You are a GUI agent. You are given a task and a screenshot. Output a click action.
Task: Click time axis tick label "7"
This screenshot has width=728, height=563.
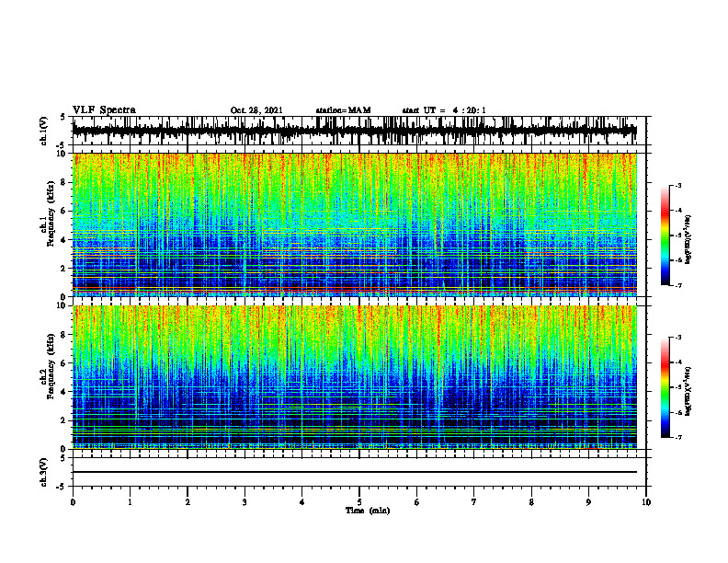point(474,502)
